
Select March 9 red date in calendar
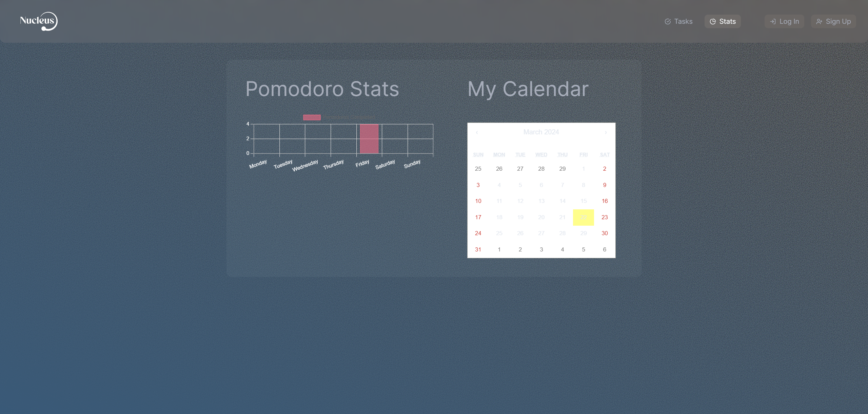(605, 185)
